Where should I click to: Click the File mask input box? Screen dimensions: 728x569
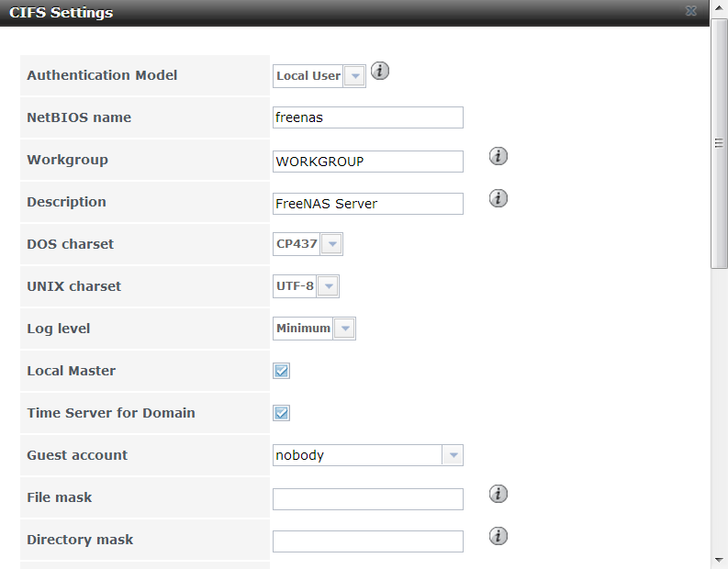tap(368, 499)
